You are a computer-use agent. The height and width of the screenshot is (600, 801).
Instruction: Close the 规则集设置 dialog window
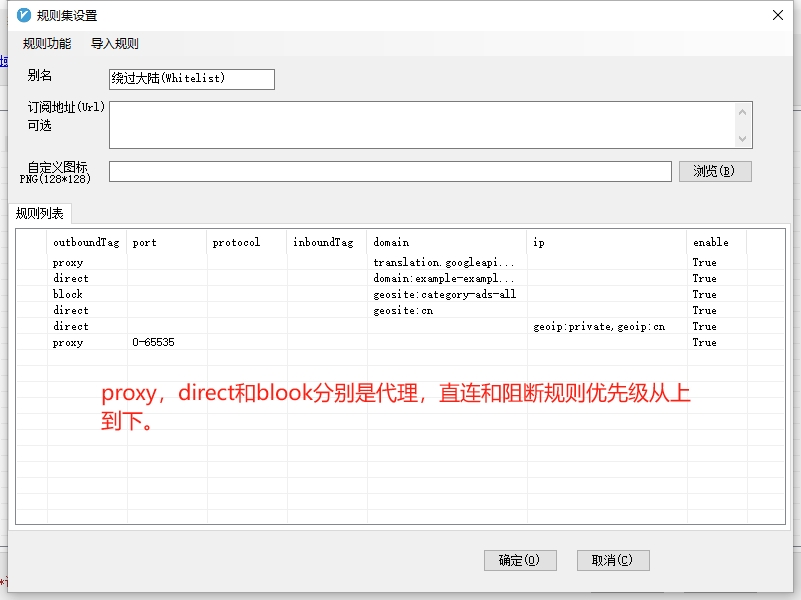click(778, 15)
